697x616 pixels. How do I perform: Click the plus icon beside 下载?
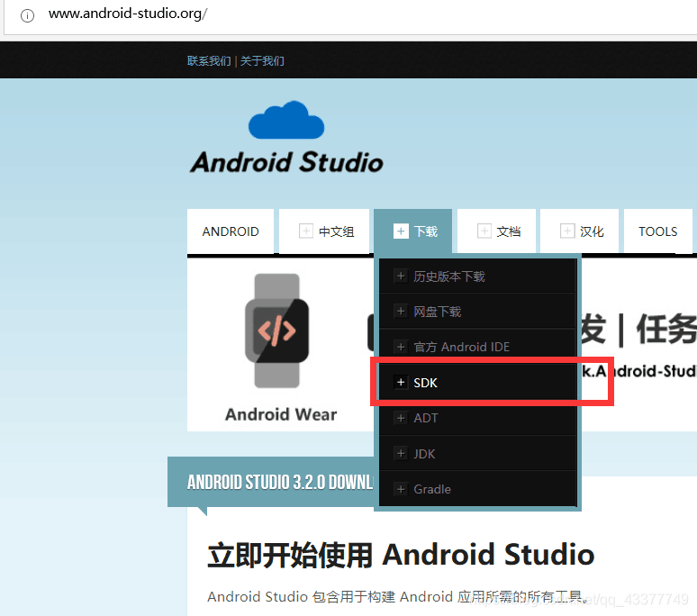(x=401, y=231)
